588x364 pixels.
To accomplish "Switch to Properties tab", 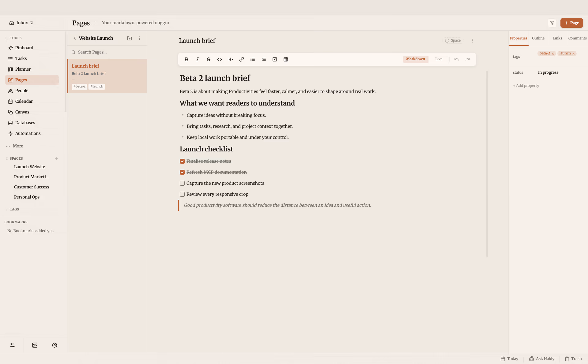I will pyautogui.click(x=518, y=38).
